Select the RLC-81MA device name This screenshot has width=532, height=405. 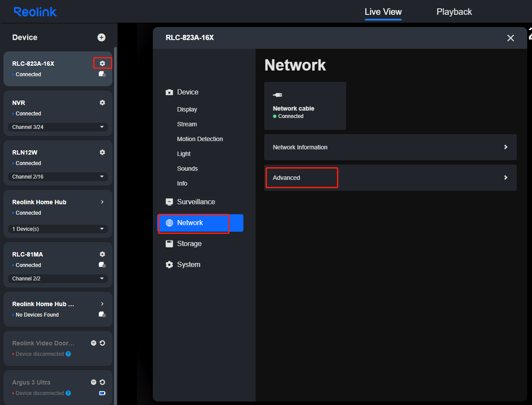pos(27,254)
